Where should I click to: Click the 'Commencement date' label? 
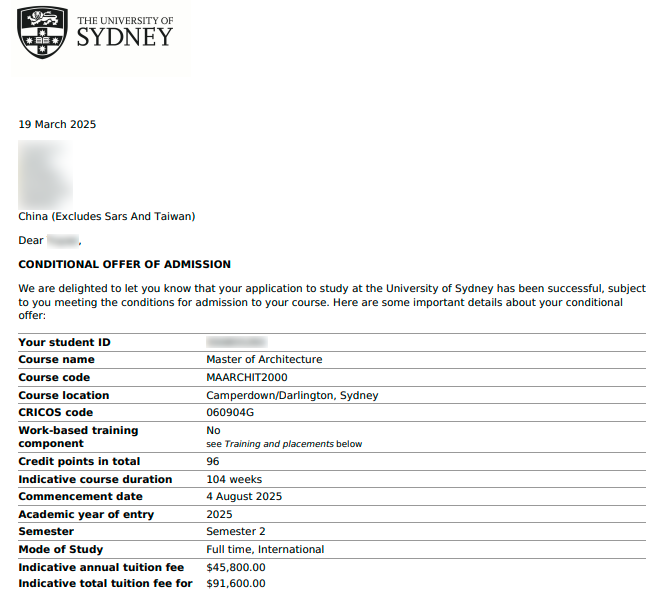pyautogui.click(x=80, y=497)
